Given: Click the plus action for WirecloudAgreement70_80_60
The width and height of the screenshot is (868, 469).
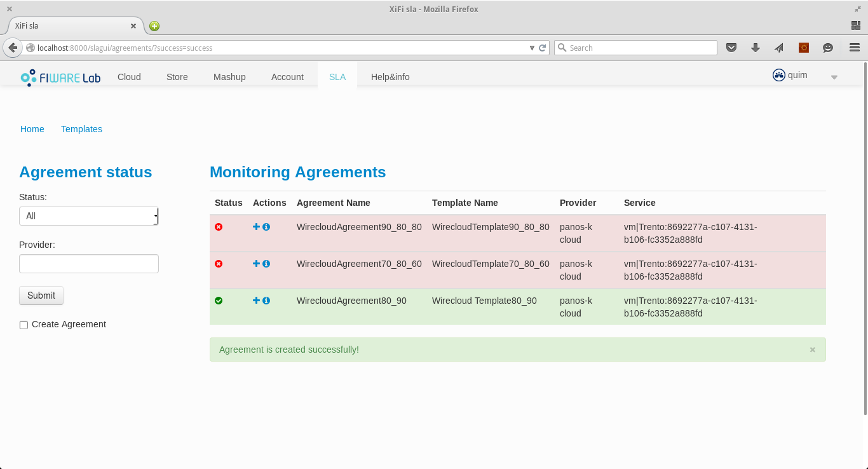Looking at the screenshot, I should tap(256, 264).
